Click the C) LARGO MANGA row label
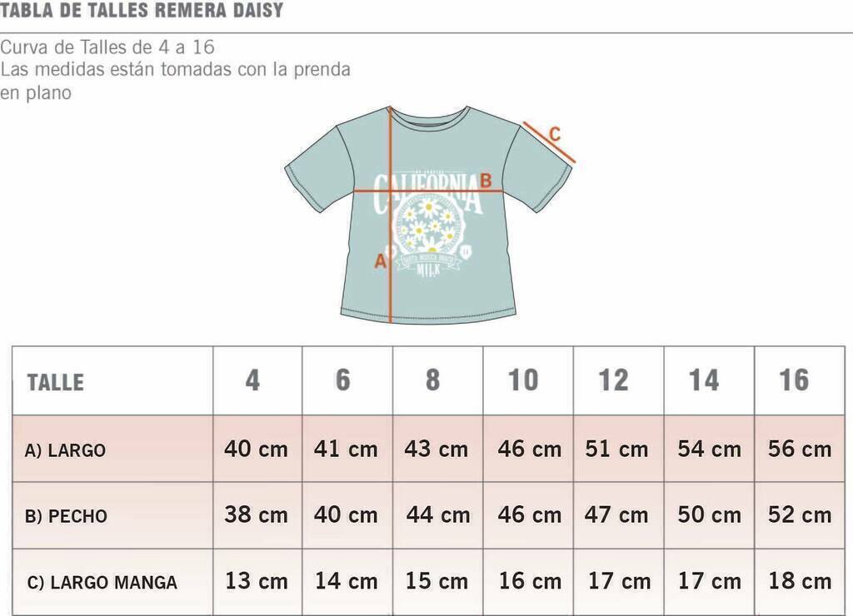The width and height of the screenshot is (853, 616). (102, 583)
